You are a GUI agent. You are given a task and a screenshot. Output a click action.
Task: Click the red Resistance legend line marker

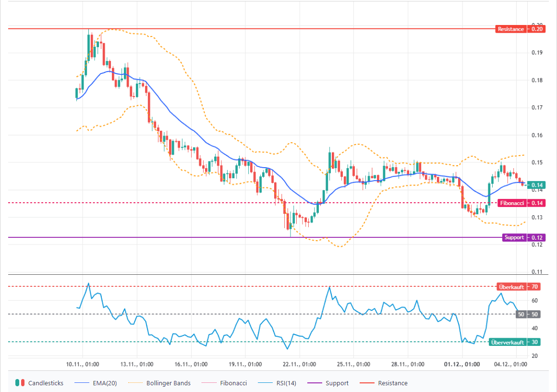coord(368,383)
